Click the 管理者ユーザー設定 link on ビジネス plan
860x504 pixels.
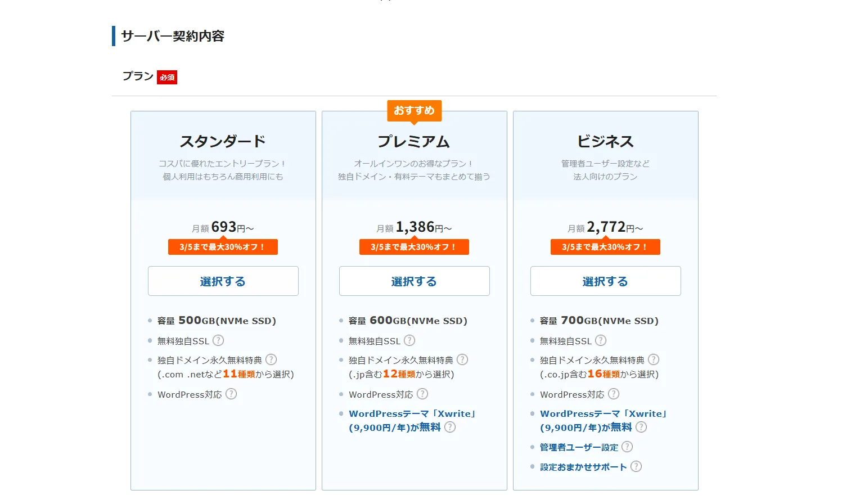(x=579, y=447)
